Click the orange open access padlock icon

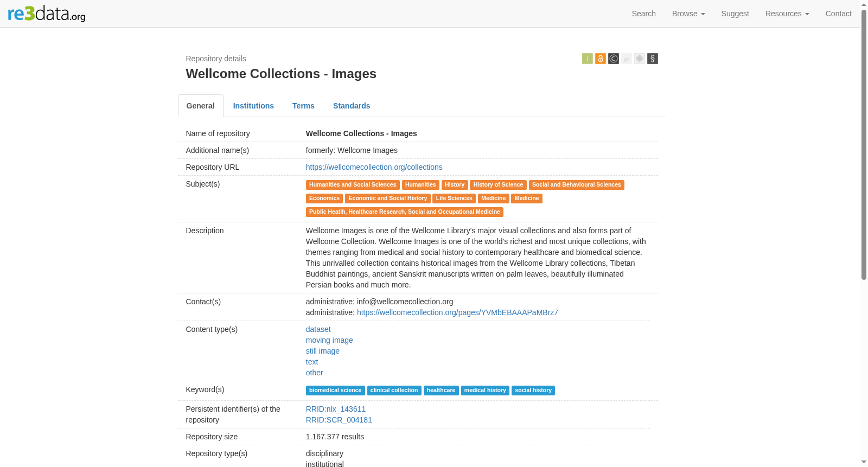tap(601, 59)
